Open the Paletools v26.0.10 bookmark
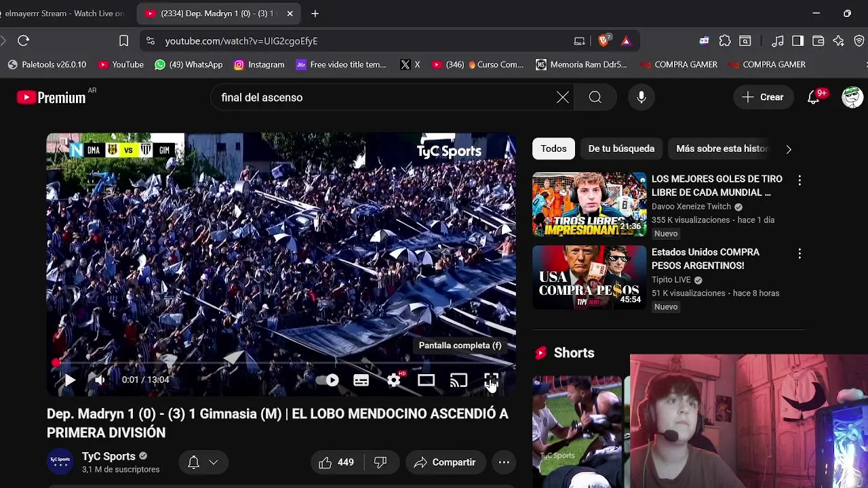Viewport: 868px width, 488px height. [x=47, y=64]
